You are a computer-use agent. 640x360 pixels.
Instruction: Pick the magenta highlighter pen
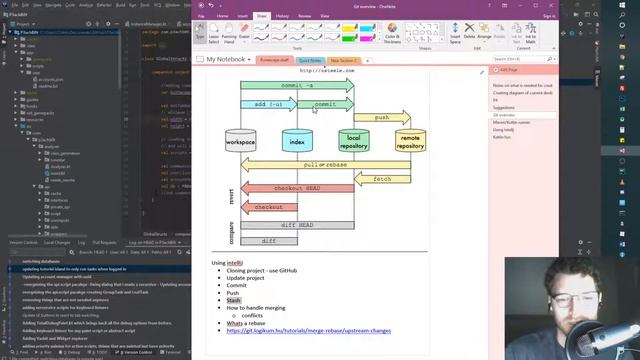tap(367, 38)
